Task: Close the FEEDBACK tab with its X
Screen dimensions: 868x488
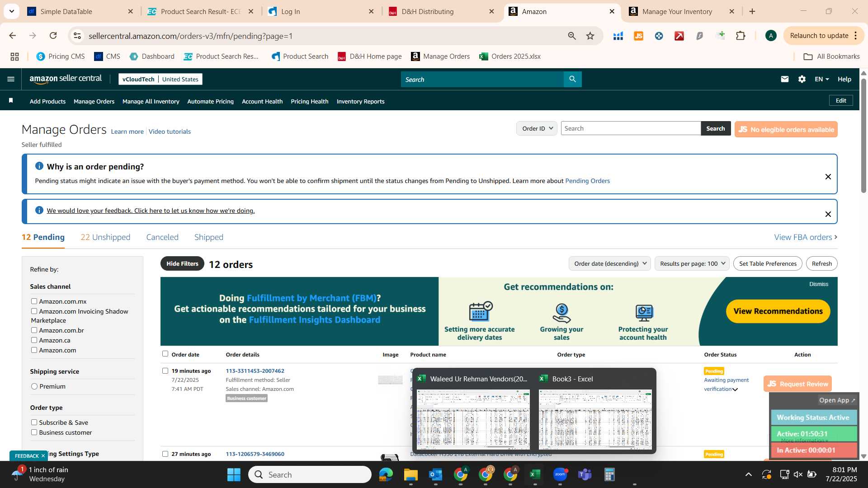Action: pyautogui.click(x=43, y=456)
